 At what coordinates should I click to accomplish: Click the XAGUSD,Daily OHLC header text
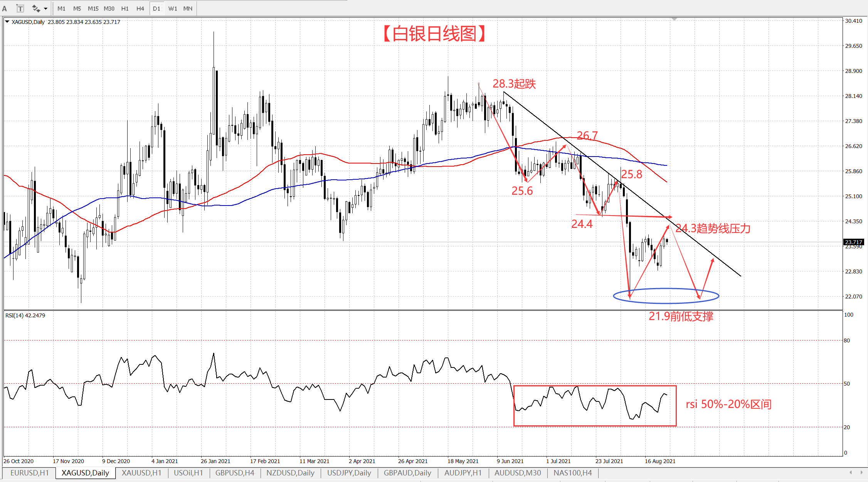point(66,22)
